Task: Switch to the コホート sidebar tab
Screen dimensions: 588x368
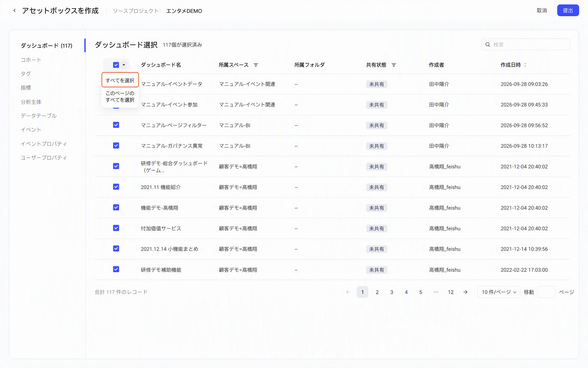Action: [31, 60]
